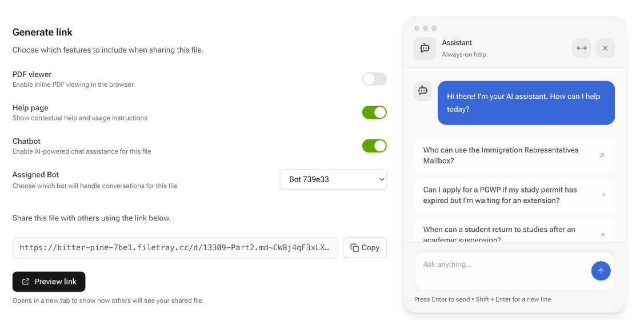The height and width of the screenshot is (329, 644).
Task: Click the arrow on the Immigration Representatives Mailbox question
Action: 602,155
